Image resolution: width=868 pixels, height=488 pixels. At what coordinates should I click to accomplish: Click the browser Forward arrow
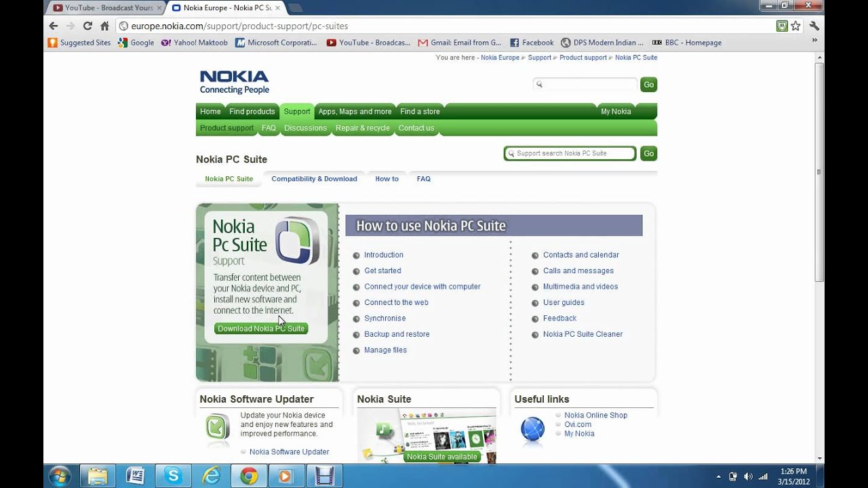point(71,26)
